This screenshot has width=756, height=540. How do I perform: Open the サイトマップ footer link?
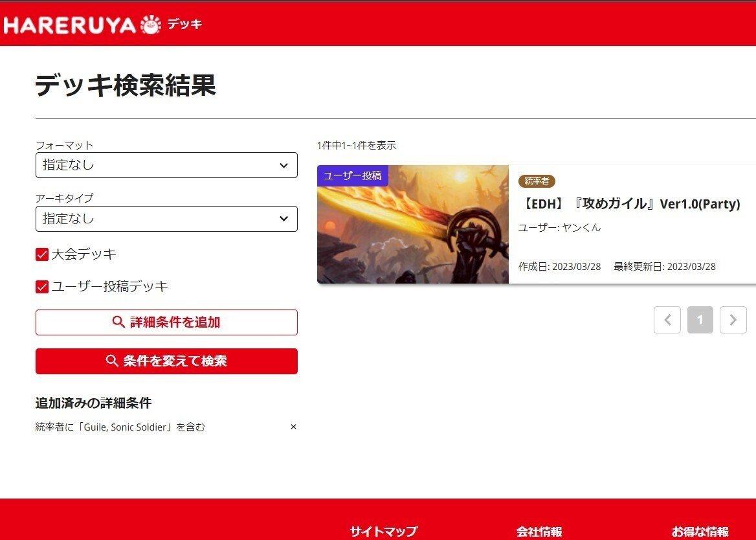tap(384, 532)
